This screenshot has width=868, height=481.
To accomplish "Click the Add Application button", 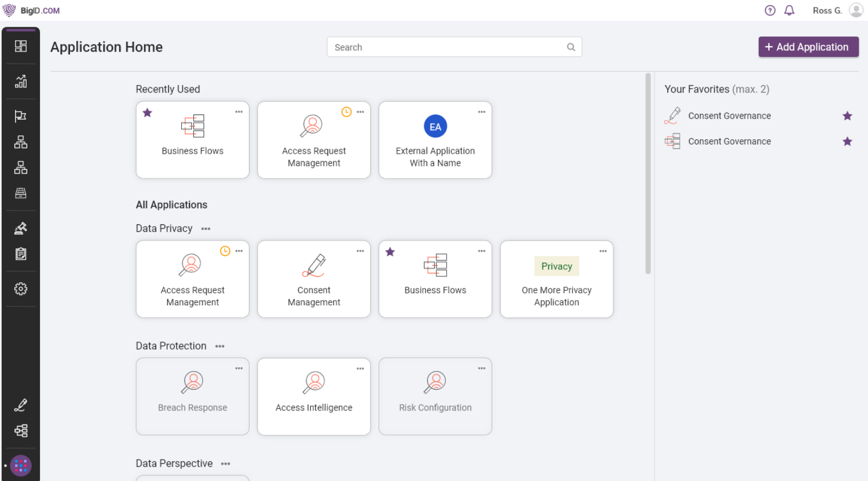I will (808, 47).
